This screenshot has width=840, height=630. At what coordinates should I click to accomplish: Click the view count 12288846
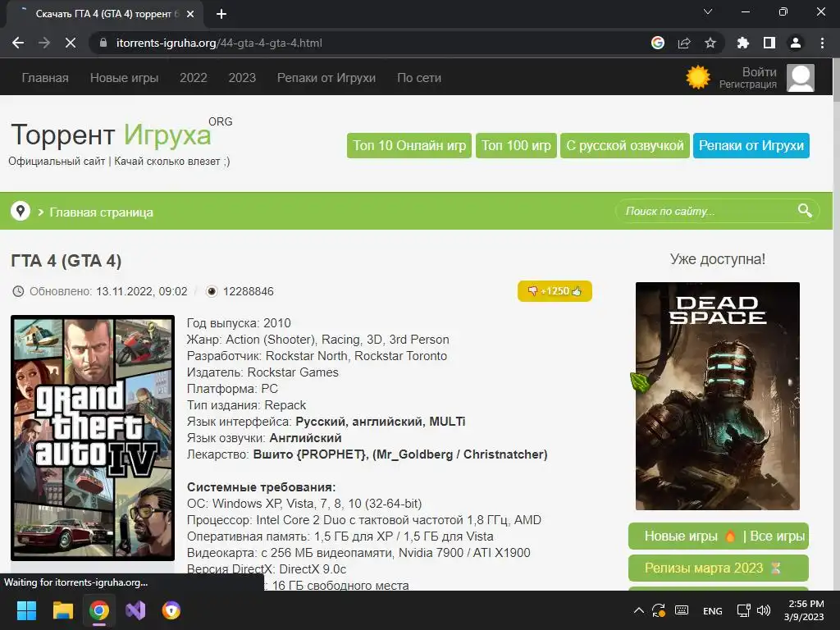pos(248,291)
